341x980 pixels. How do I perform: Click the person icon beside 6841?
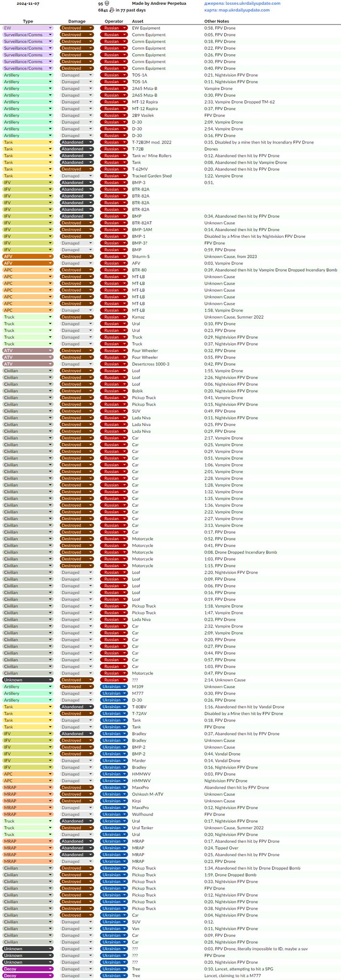111,10
